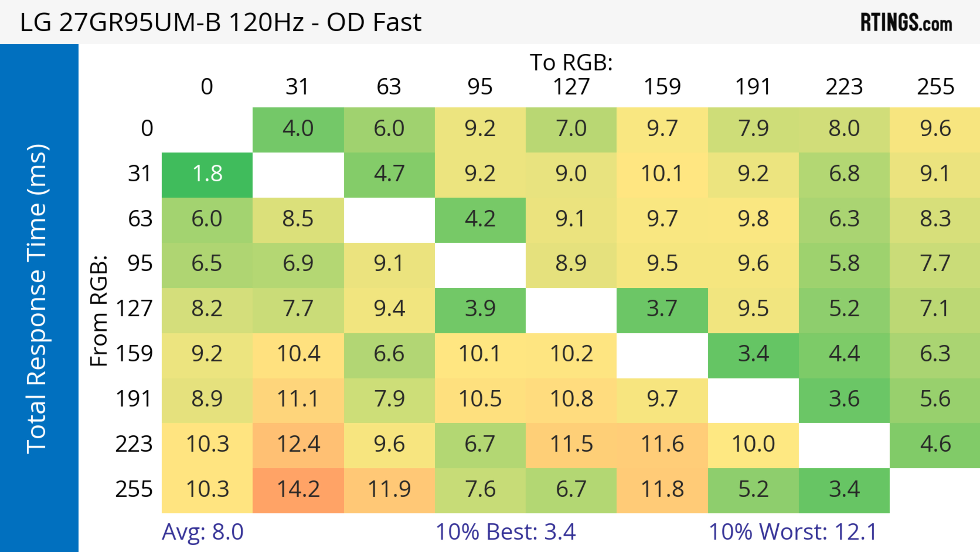Click the Avg: 8.0 summary text

tap(202, 532)
